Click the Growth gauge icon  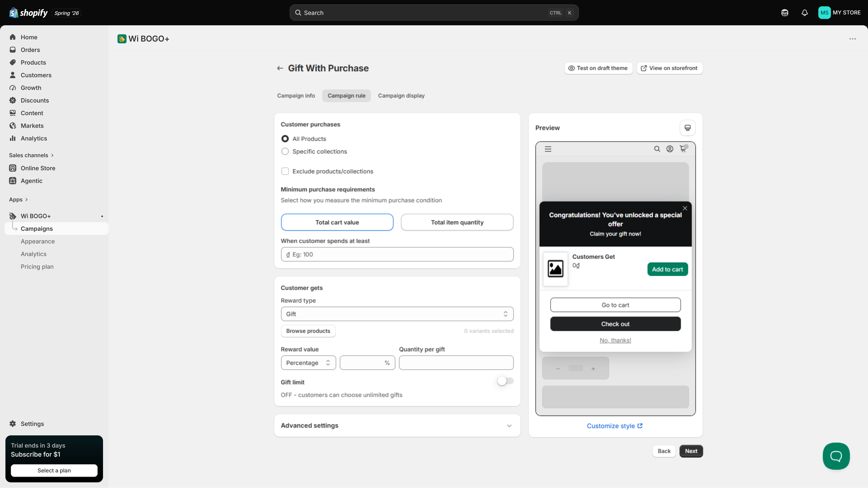coord(13,88)
